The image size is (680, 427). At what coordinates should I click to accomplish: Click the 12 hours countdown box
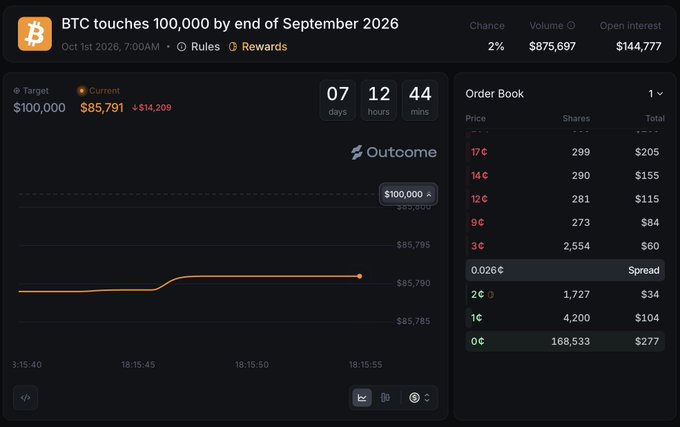pyautogui.click(x=379, y=101)
